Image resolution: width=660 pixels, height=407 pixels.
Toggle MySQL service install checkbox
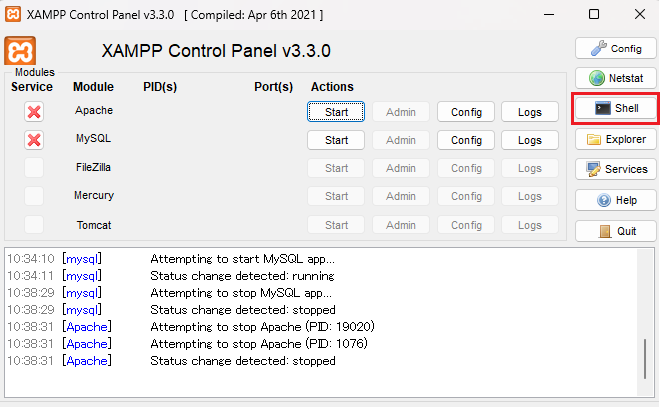34,140
